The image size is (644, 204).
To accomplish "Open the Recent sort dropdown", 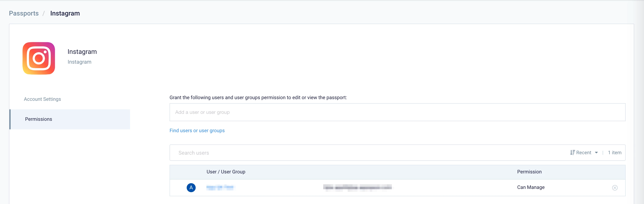I will [x=584, y=152].
